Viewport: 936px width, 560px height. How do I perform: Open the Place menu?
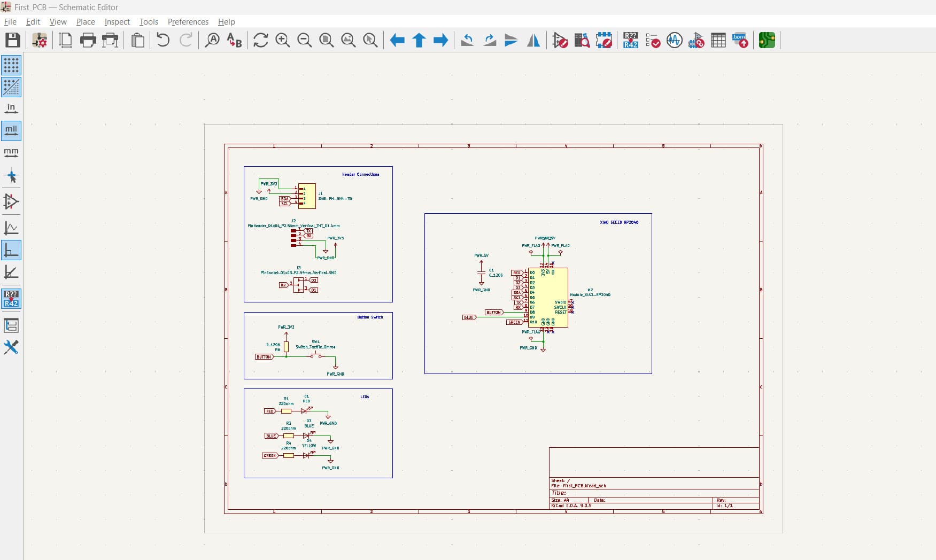[x=85, y=22]
